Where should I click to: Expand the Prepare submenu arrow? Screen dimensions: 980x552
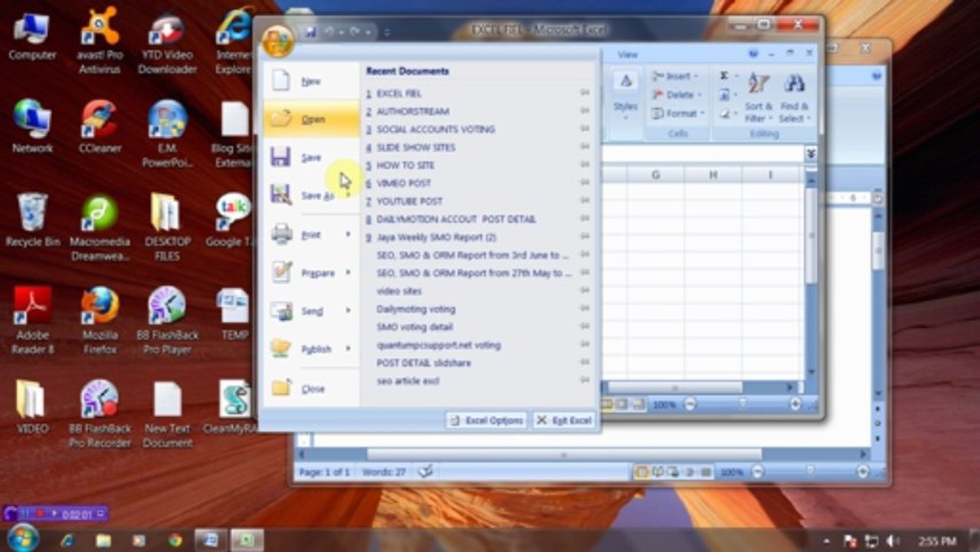[349, 272]
